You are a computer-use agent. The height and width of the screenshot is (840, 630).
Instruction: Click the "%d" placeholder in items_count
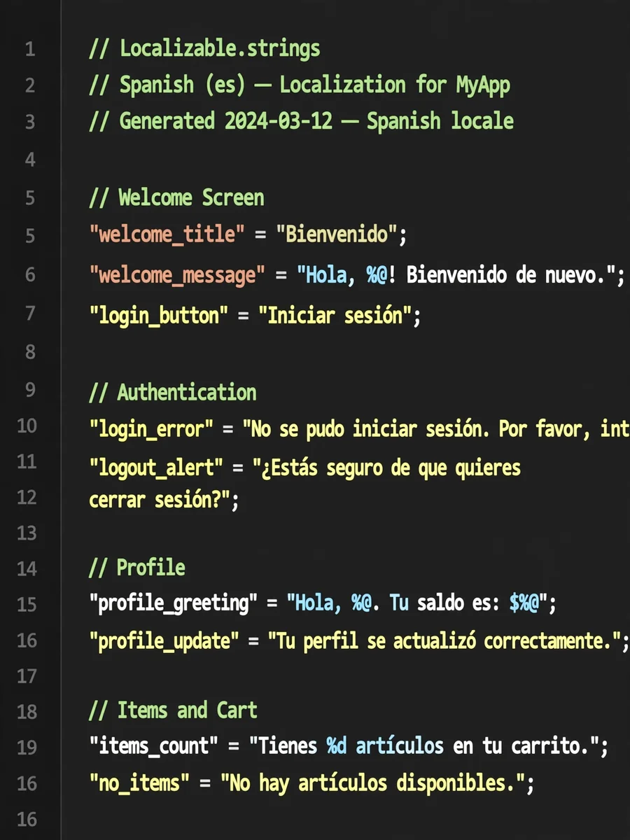(337, 746)
